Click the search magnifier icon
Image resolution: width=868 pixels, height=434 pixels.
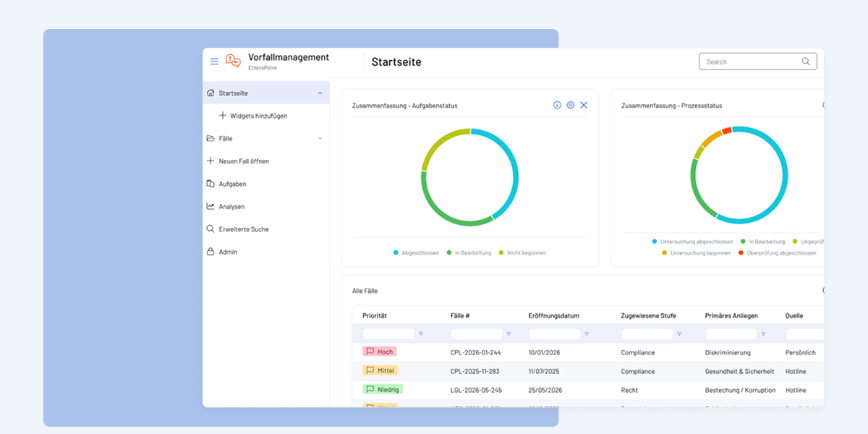(x=806, y=61)
